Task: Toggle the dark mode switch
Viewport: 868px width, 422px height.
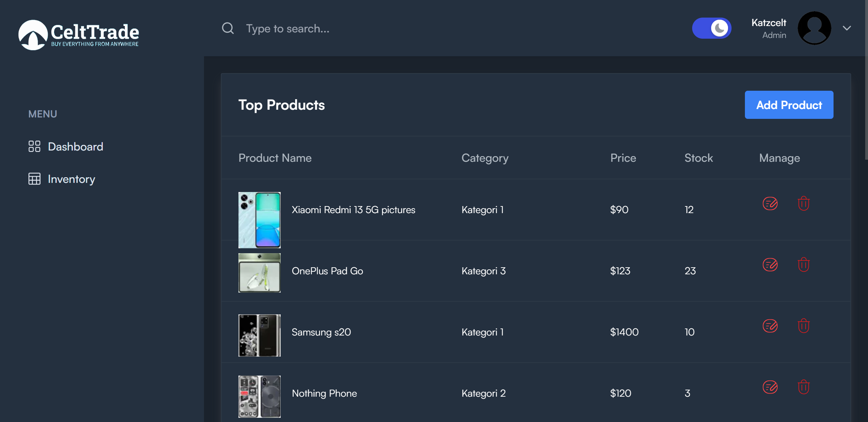Action: pyautogui.click(x=711, y=28)
